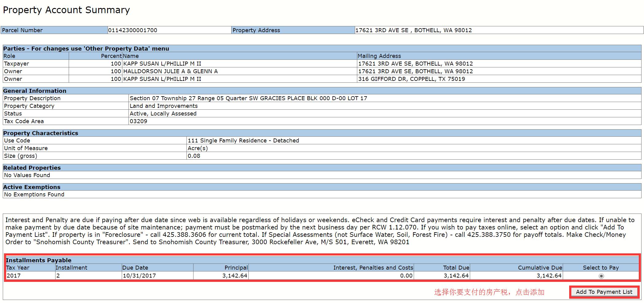Click Taxpayer name KAPP SUSAN L/PHILLIP M II

[x=162, y=63]
